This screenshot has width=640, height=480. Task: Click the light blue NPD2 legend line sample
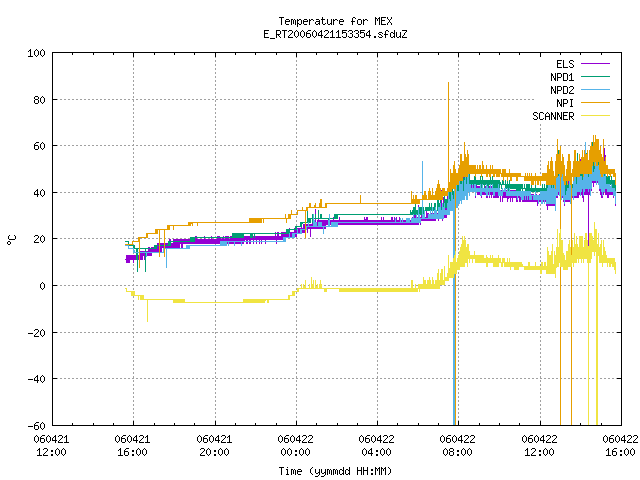pos(595,90)
